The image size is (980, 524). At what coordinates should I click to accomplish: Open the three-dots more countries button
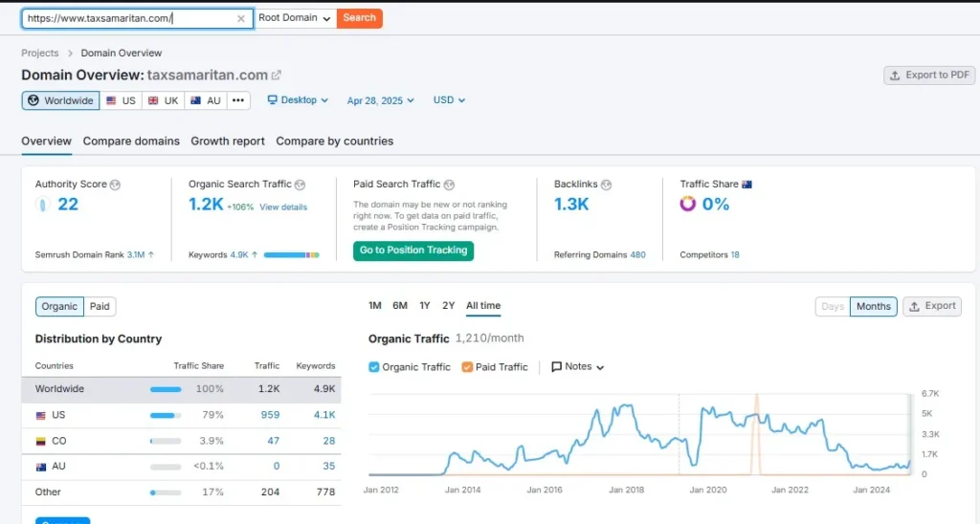coord(238,100)
